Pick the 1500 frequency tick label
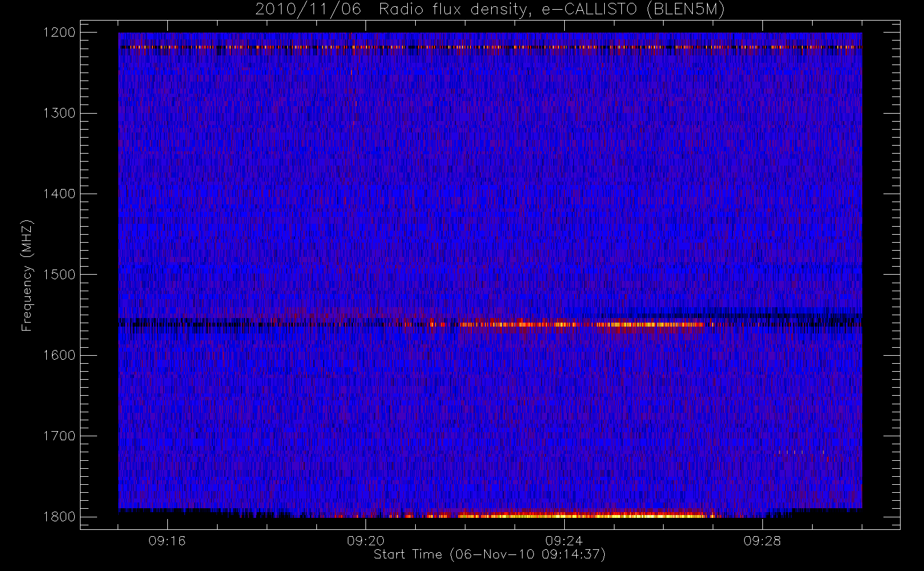 pos(59,275)
